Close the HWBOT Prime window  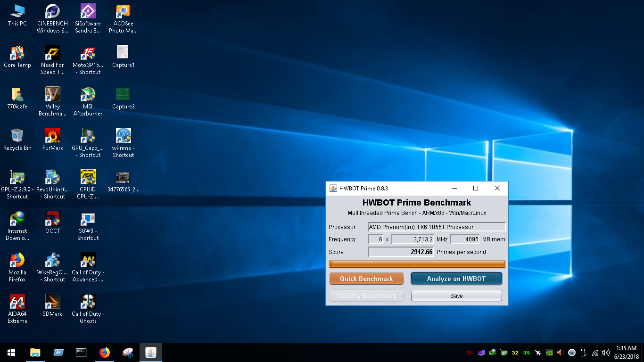(497, 188)
